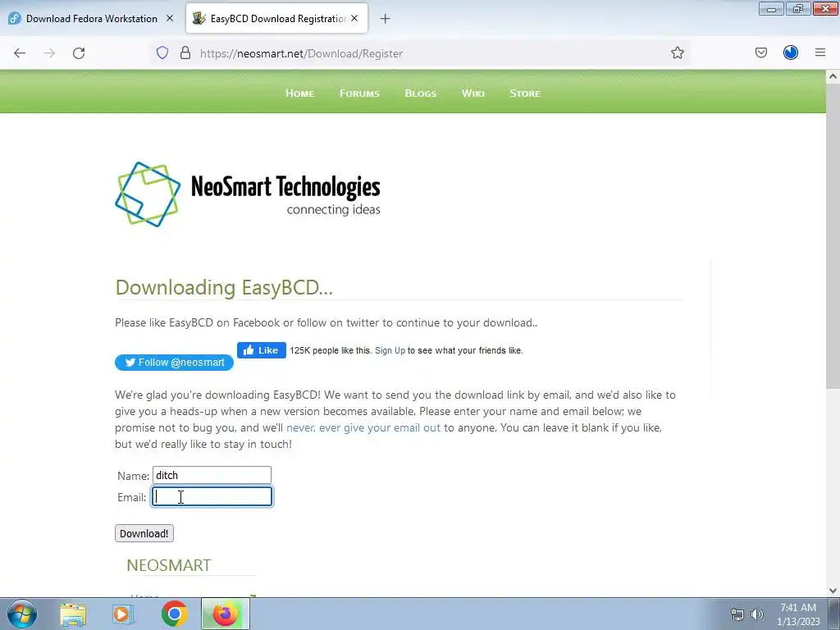The width and height of the screenshot is (840, 630).
Task: Bookmark this page with the star icon
Action: coord(677,52)
